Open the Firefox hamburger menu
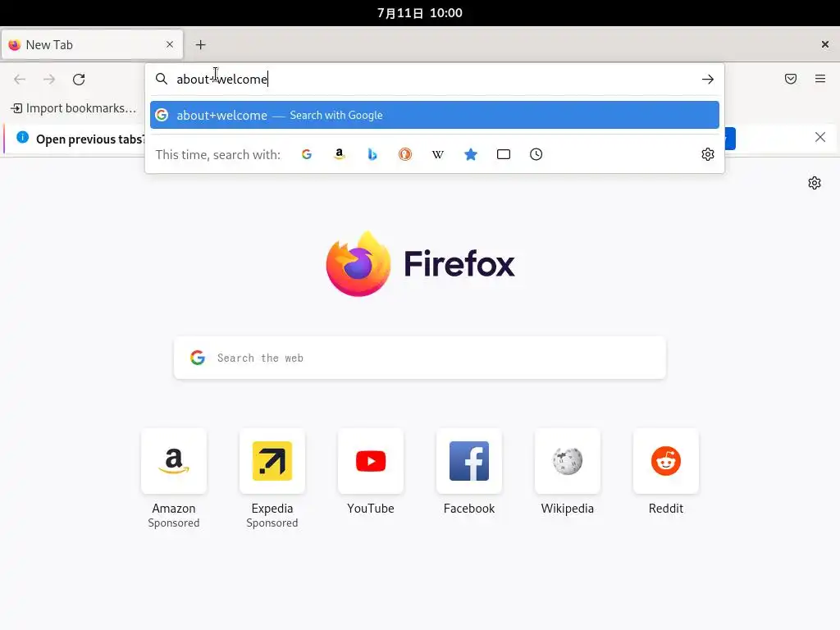This screenshot has height=630, width=840. point(820,79)
